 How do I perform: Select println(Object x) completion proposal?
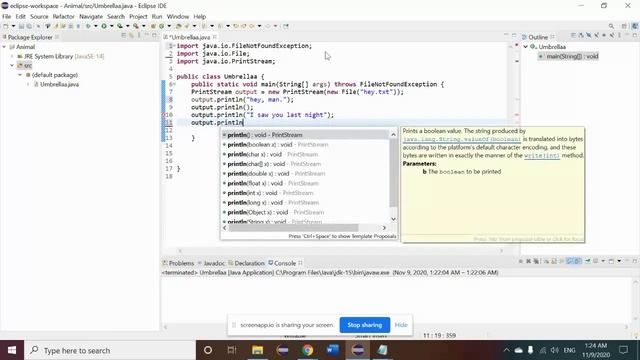pyautogui.click(x=305, y=212)
